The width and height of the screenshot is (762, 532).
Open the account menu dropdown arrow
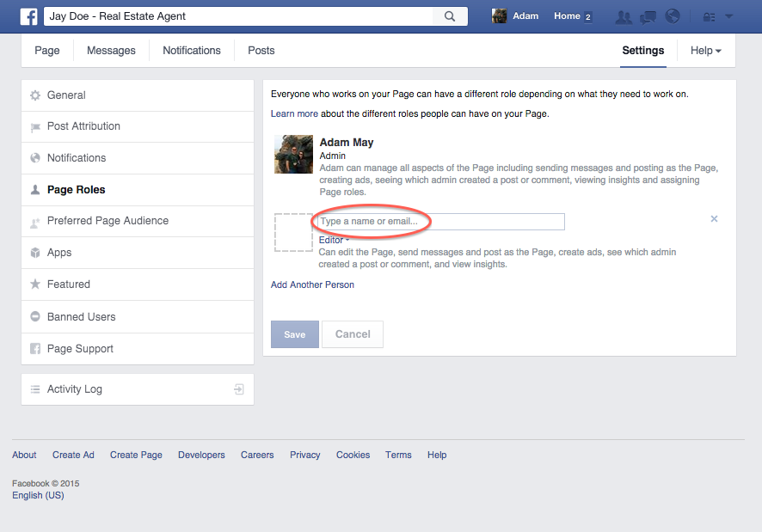click(x=728, y=16)
